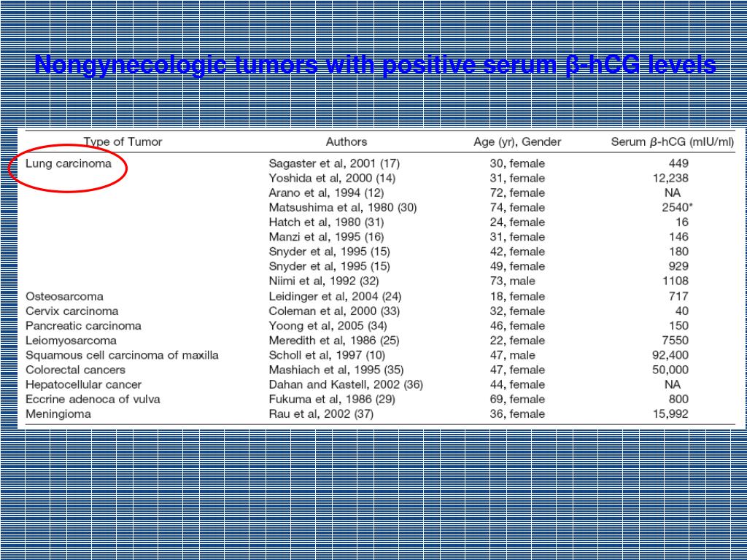Click 'Arano et al, 1994 (12)' author cell

(x=326, y=192)
